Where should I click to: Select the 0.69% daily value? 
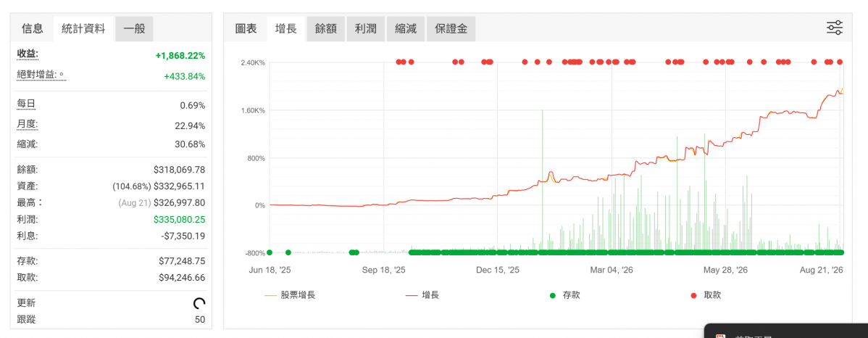tap(193, 105)
